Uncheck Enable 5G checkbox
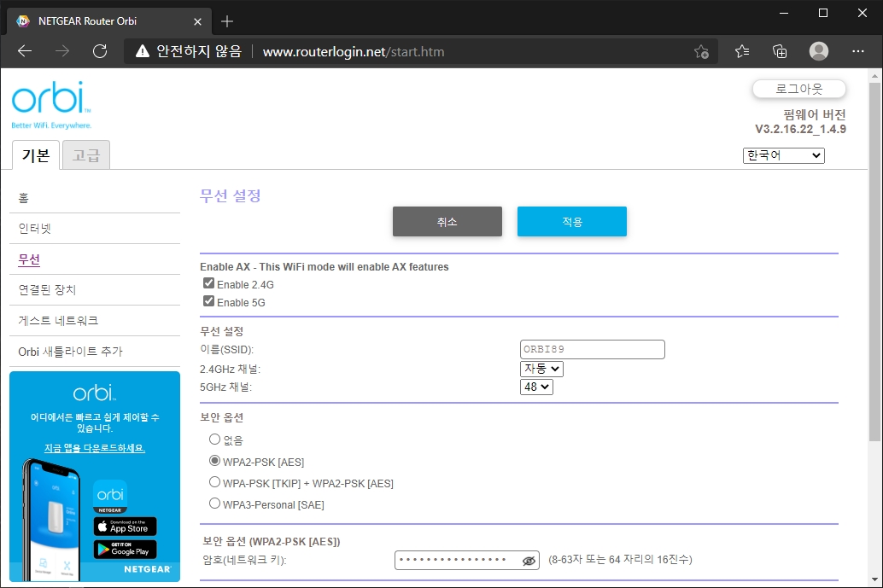This screenshot has width=883, height=588. [208, 301]
